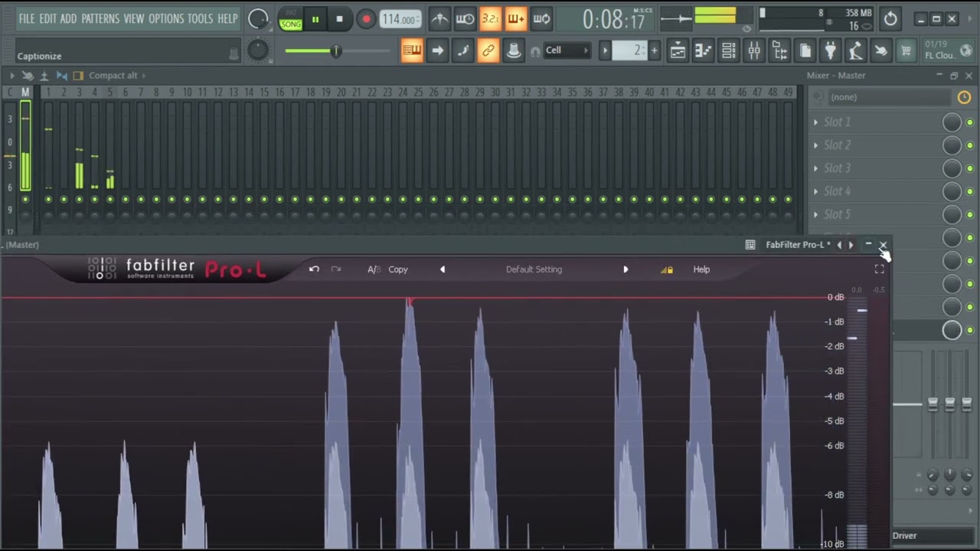Screen dimensions: 980x551
Task: Open the Channel rack icon
Action: [729, 51]
